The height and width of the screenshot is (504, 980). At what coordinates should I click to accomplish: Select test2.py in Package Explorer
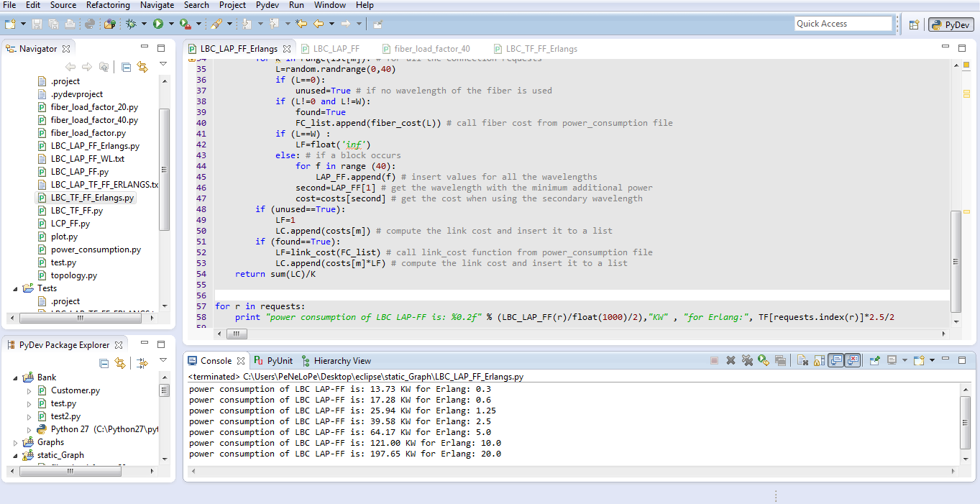click(65, 416)
